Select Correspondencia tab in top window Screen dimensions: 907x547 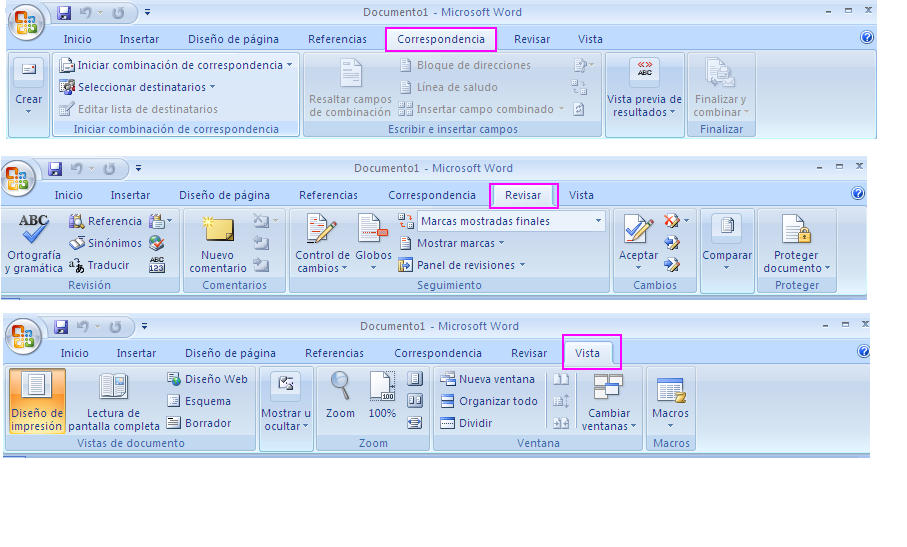tap(441, 39)
